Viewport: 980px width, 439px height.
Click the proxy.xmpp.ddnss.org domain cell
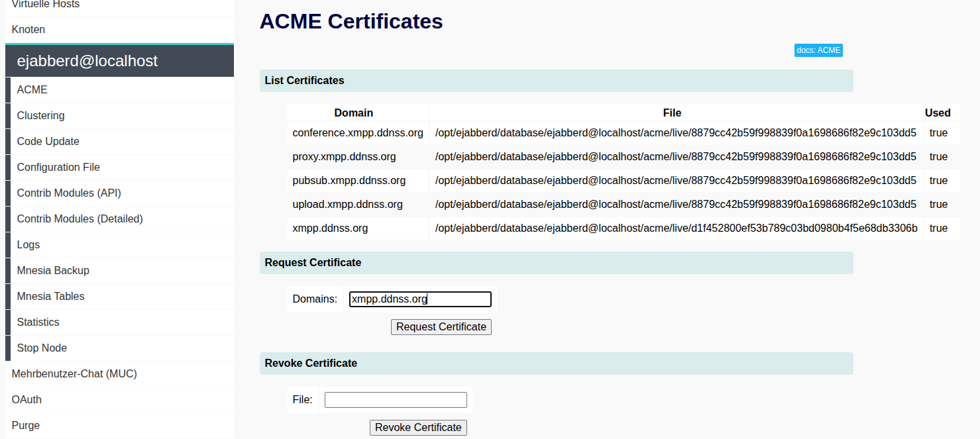[x=358, y=157]
